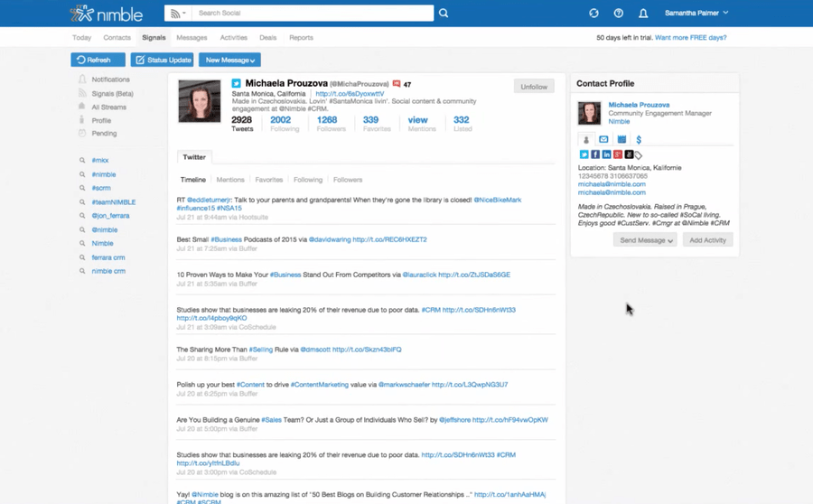Open the notifications bell in top bar
The height and width of the screenshot is (504, 813).
643,14
